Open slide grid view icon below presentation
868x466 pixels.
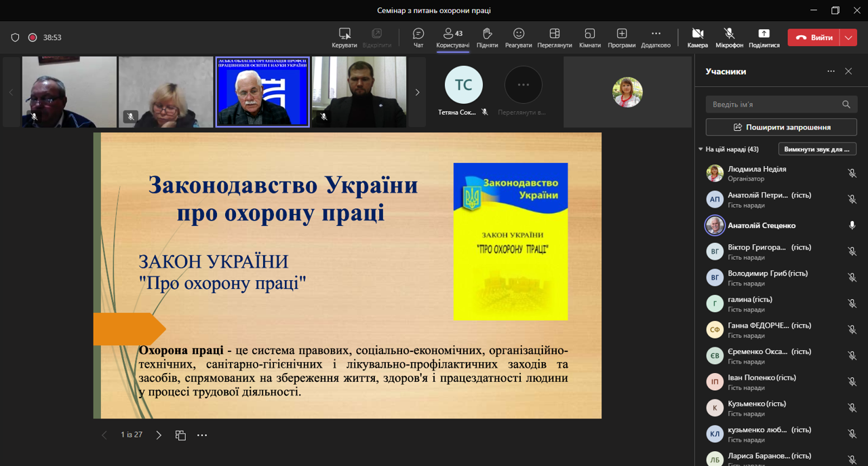180,435
